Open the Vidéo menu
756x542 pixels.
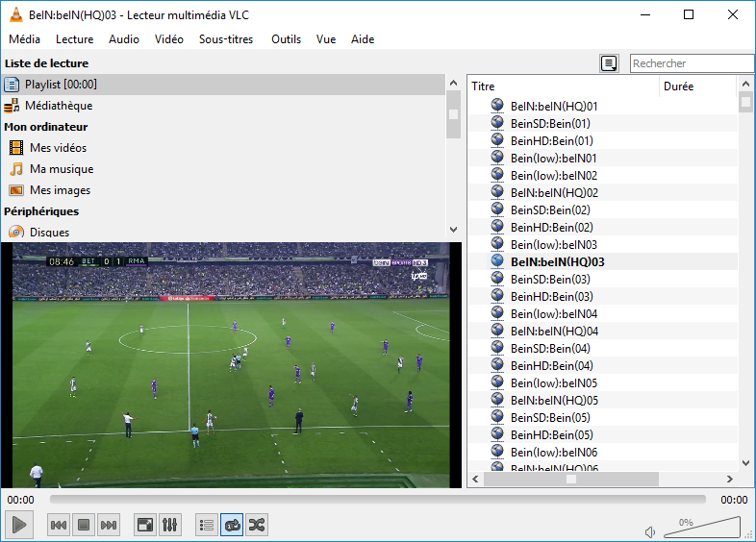pyautogui.click(x=168, y=39)
